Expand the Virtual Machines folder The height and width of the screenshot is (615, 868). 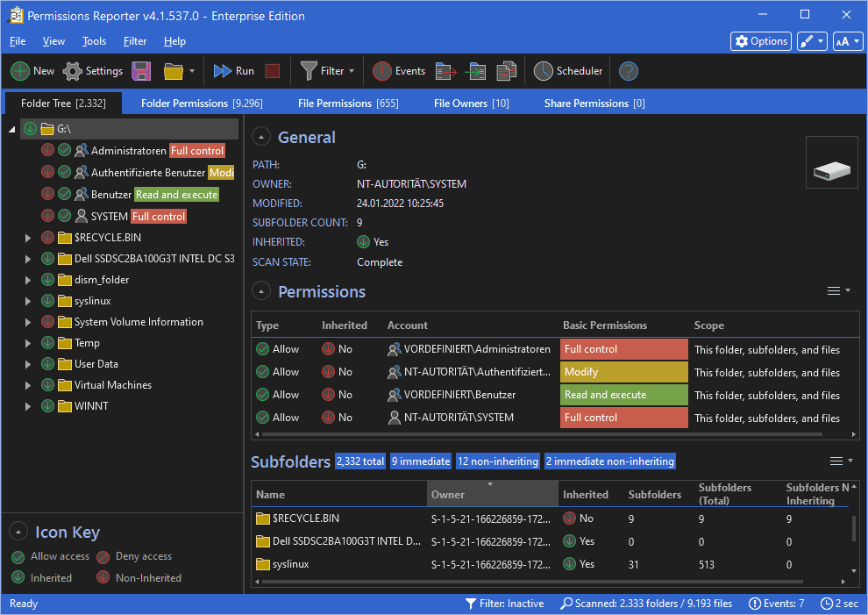(x=28, y=385)
